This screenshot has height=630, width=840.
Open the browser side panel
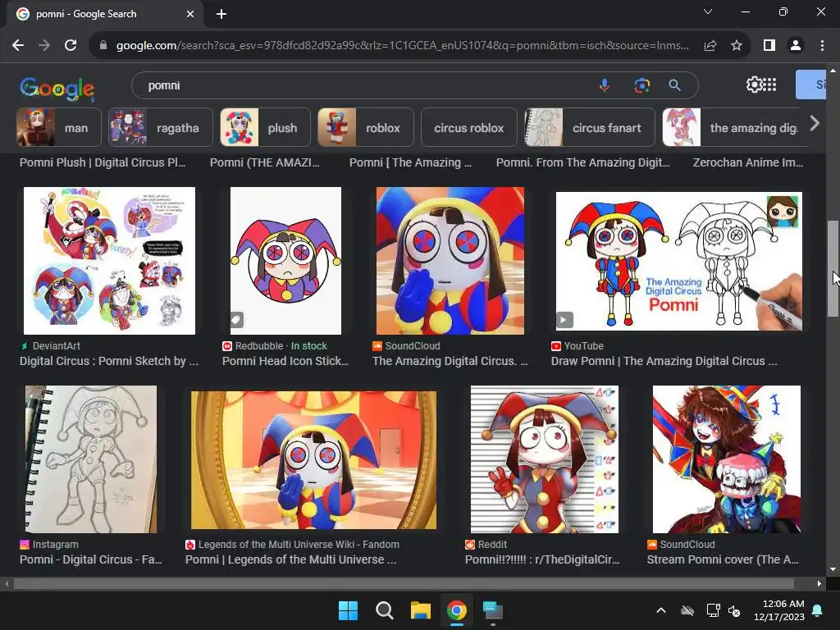tap(769, 46)
